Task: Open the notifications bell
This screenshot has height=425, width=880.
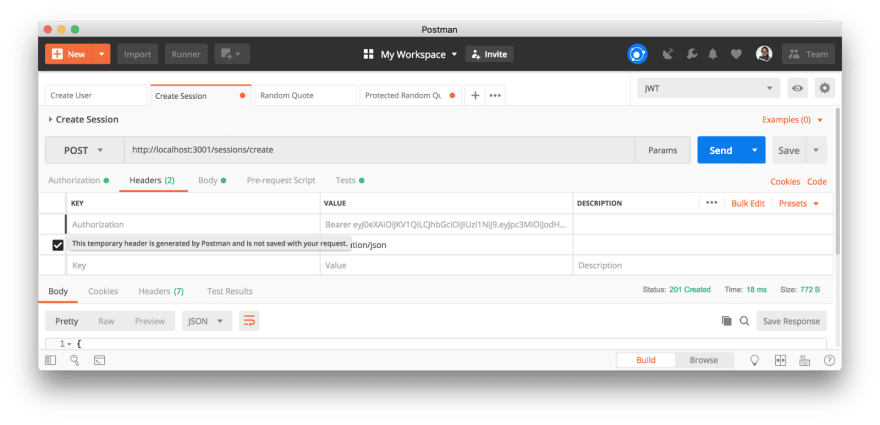Action: 713,54
